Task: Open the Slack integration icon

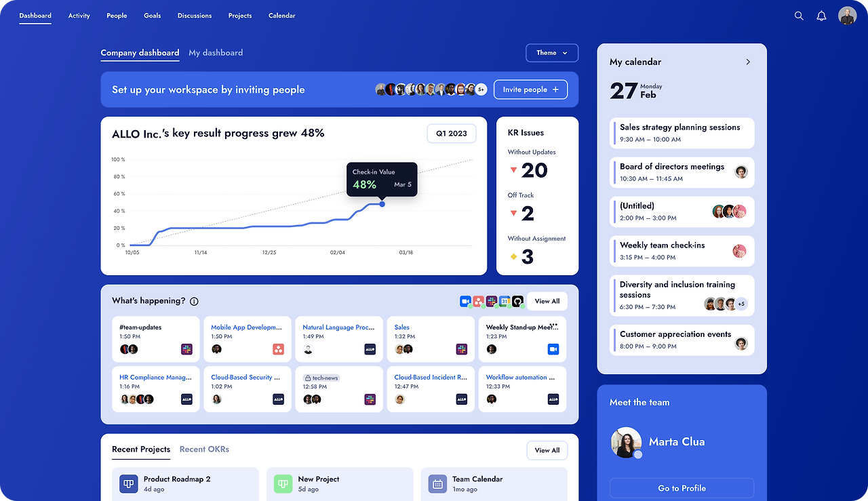Action: 490,300
